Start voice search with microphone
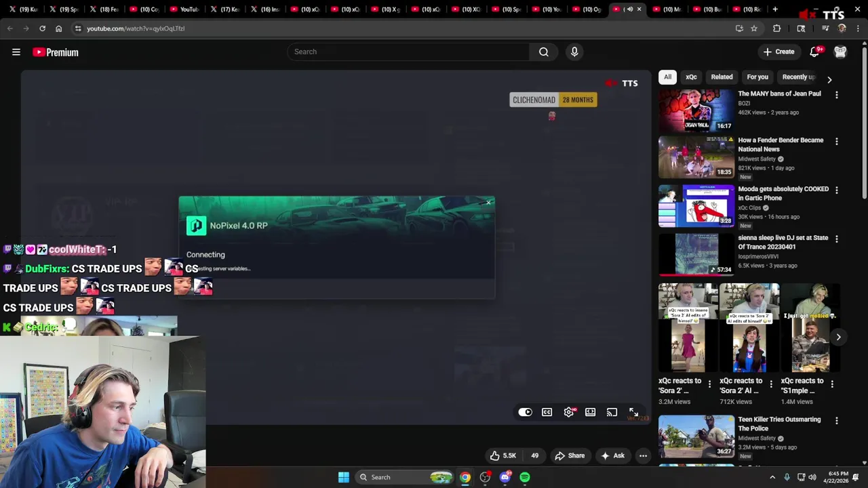This screenshot has width=868, height=488. click(574, 52)
